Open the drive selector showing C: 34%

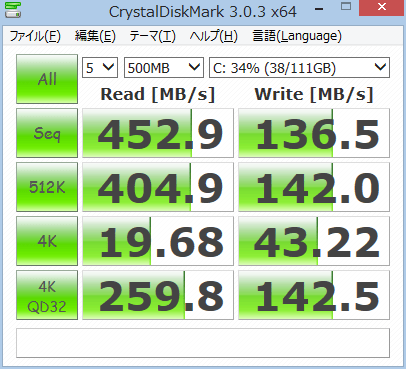299,68
